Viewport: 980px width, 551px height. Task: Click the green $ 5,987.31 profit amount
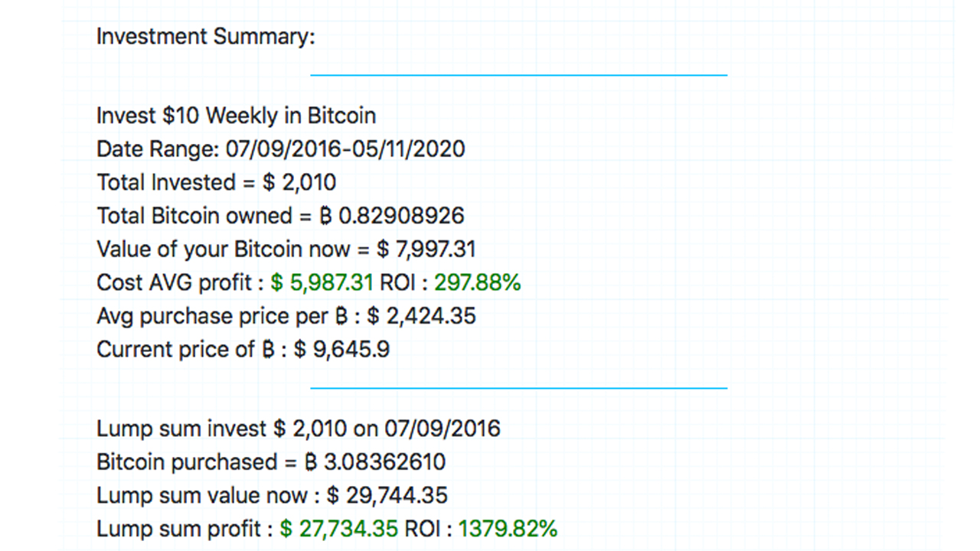pos(322,282)
